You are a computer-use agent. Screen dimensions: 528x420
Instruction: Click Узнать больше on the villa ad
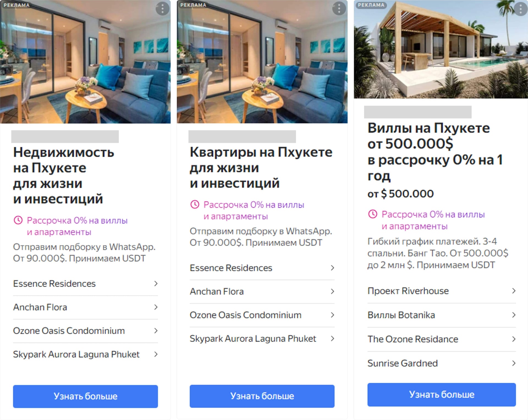(x=440, y=395)
